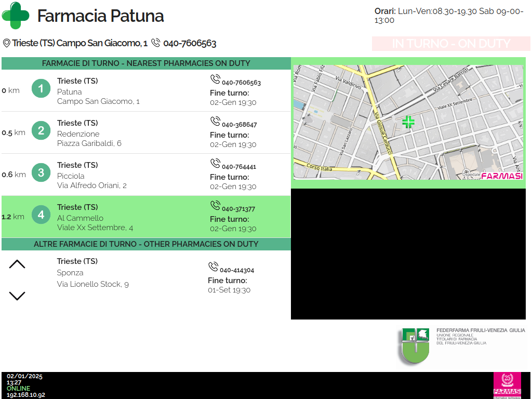Click the location pin icon near address

point(6,43)
